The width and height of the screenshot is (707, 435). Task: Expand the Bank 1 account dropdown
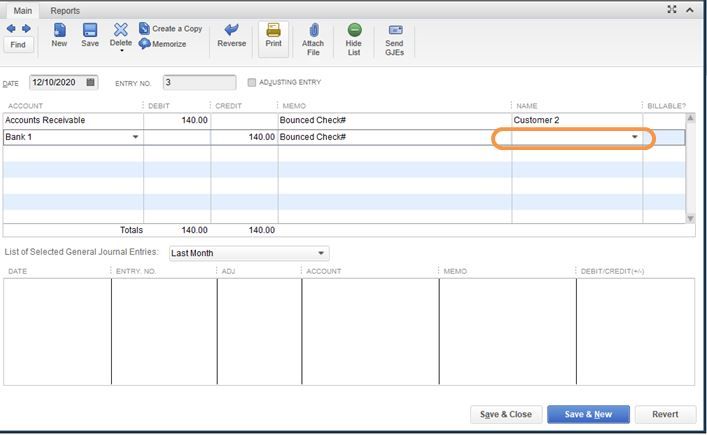click(135, 137)
